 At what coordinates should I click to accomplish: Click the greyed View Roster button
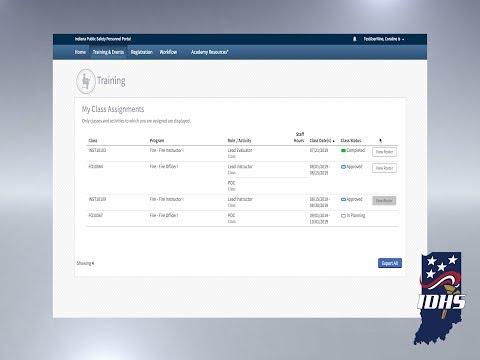pos(384,201)
